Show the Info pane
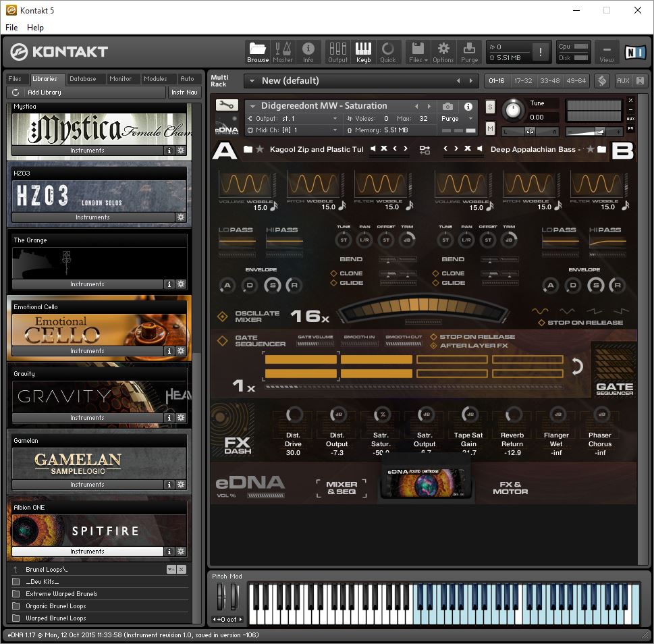 click(308, 52)
